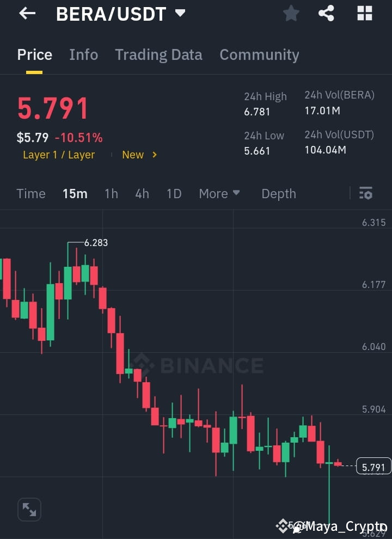Tap the current price label 5.791 on chart
This screenshot has height=539, width=392.
[x=373, y=466]
